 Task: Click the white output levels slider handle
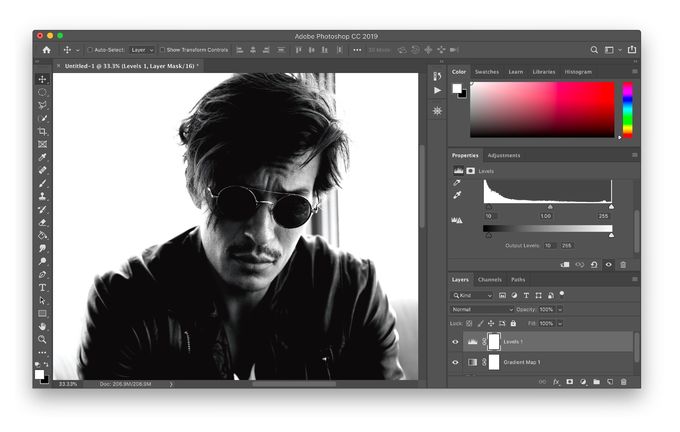[x=611, y=235]
